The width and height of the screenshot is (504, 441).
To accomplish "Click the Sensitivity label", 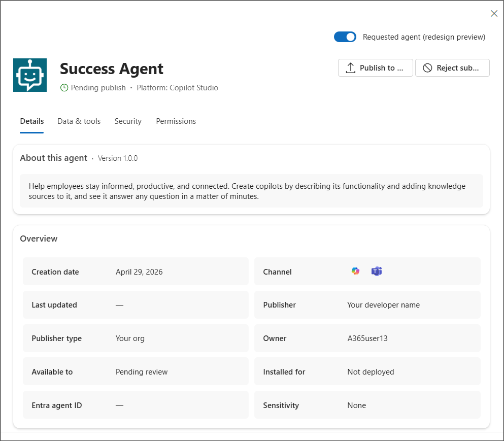I will coord(281,405).
